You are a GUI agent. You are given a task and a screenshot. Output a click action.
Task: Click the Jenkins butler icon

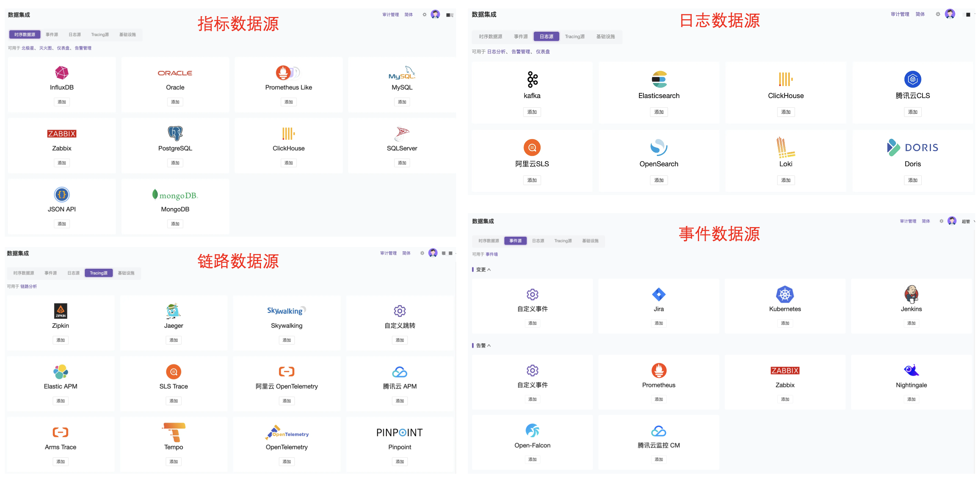911,294
